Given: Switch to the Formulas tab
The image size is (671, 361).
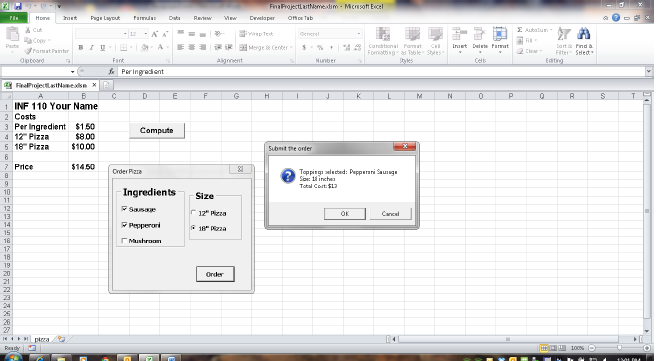Looking at the screenshot, I should click(x=145, y=18).
